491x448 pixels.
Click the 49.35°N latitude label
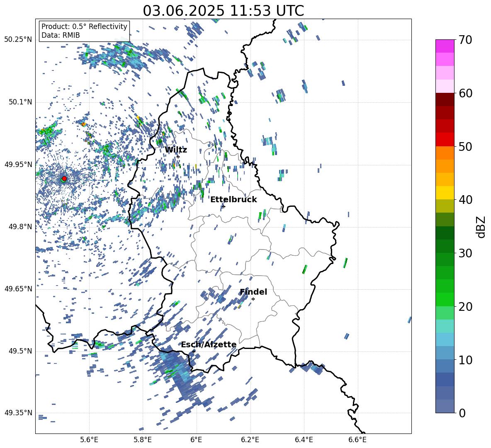coord(18,413)
